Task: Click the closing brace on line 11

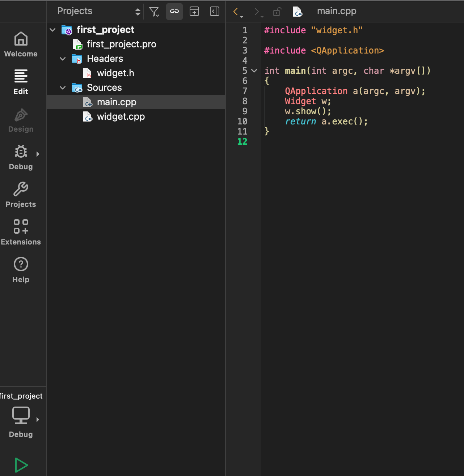Action: click(x=267, y=131)
